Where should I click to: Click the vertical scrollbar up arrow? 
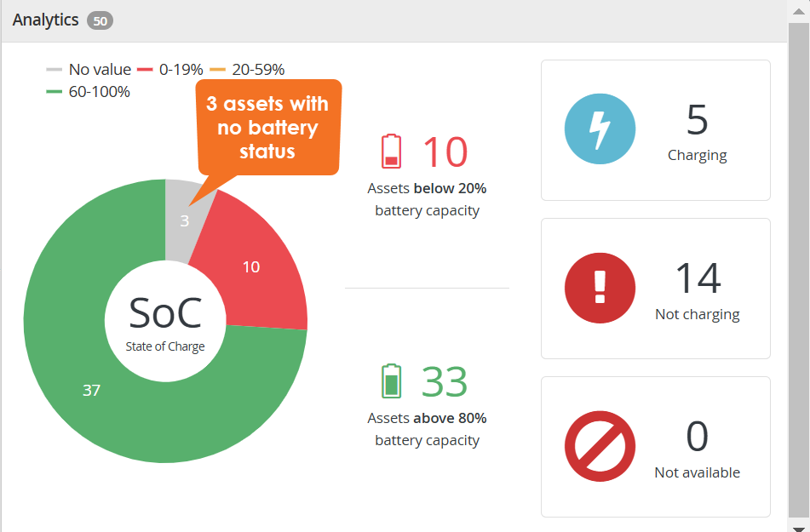point(799,11)
